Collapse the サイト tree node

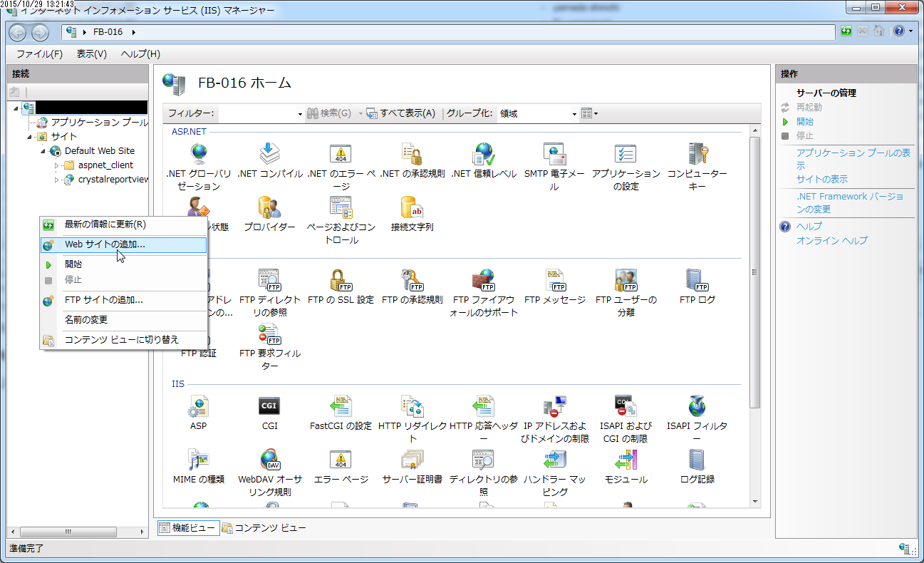pyautogui.click(x=30, y=137)
